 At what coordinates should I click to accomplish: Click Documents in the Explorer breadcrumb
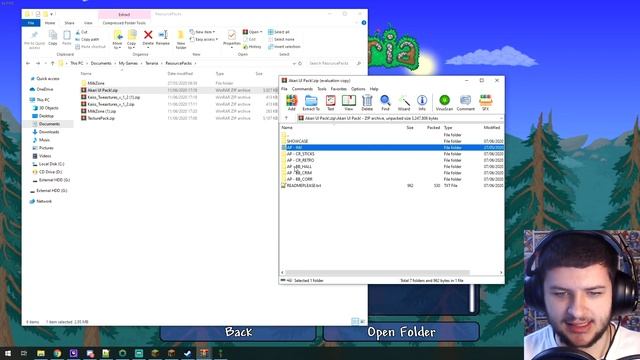[x=101, y=63]
